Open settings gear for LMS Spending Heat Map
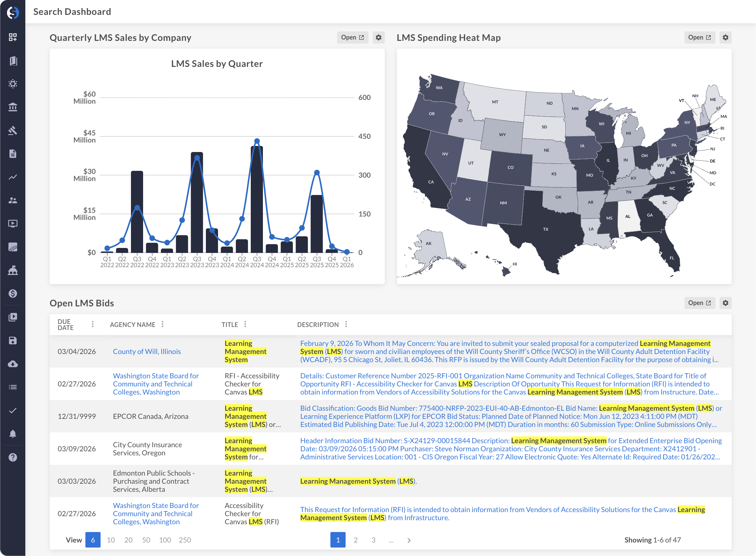The height and width of the screenshot is (556, 756). [725, 37]
